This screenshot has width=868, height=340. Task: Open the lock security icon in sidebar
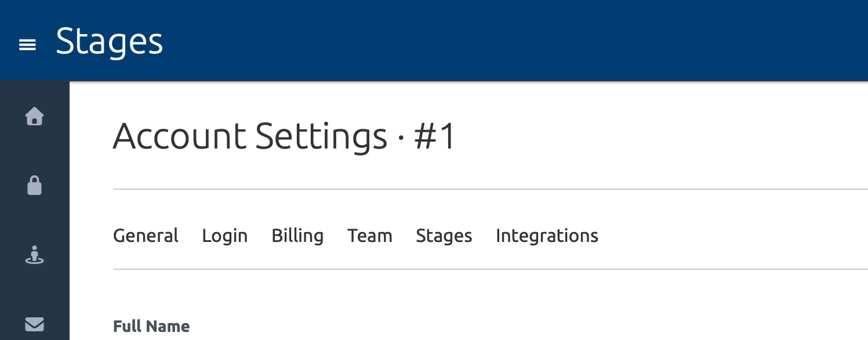[35, 185]
